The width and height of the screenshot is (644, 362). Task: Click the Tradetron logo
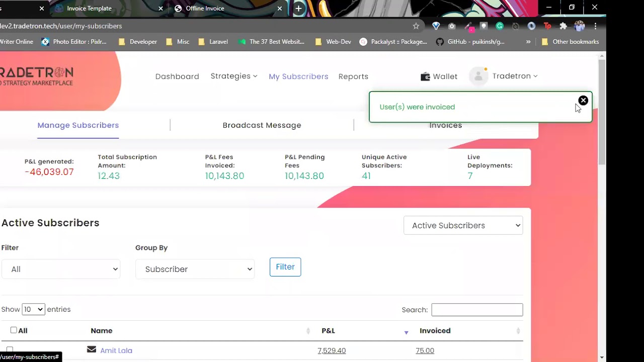36,76
